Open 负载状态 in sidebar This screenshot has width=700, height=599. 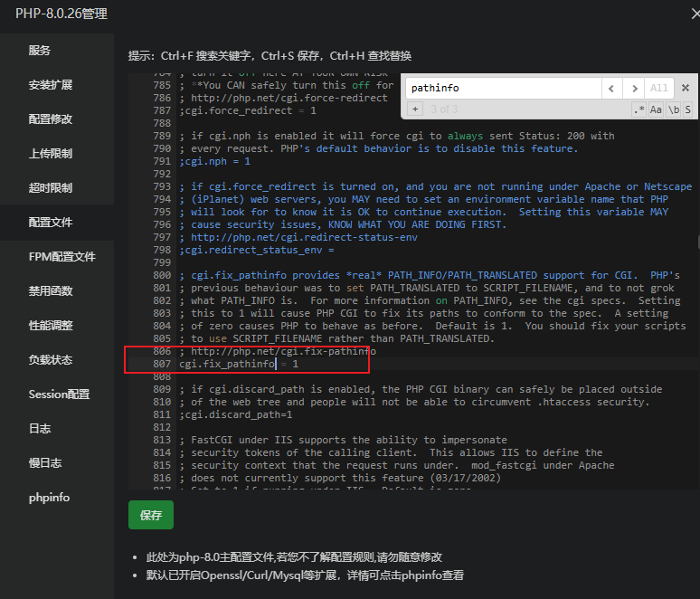51,360
